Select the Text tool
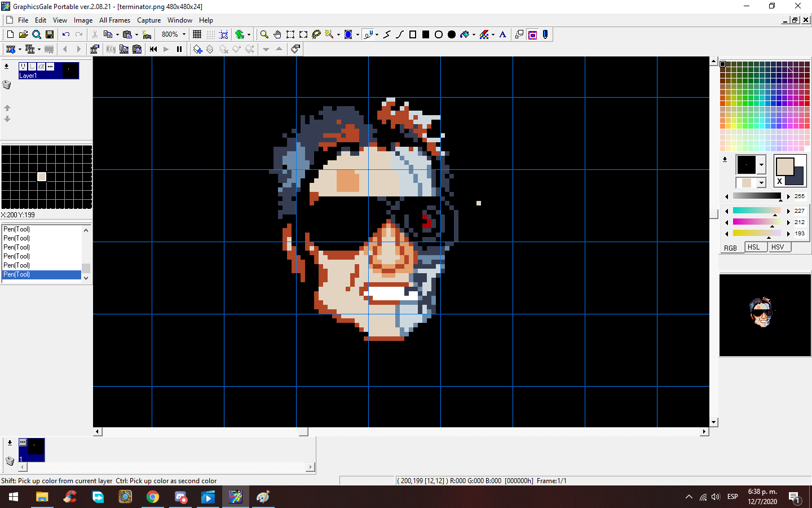 tap(503, 34)
